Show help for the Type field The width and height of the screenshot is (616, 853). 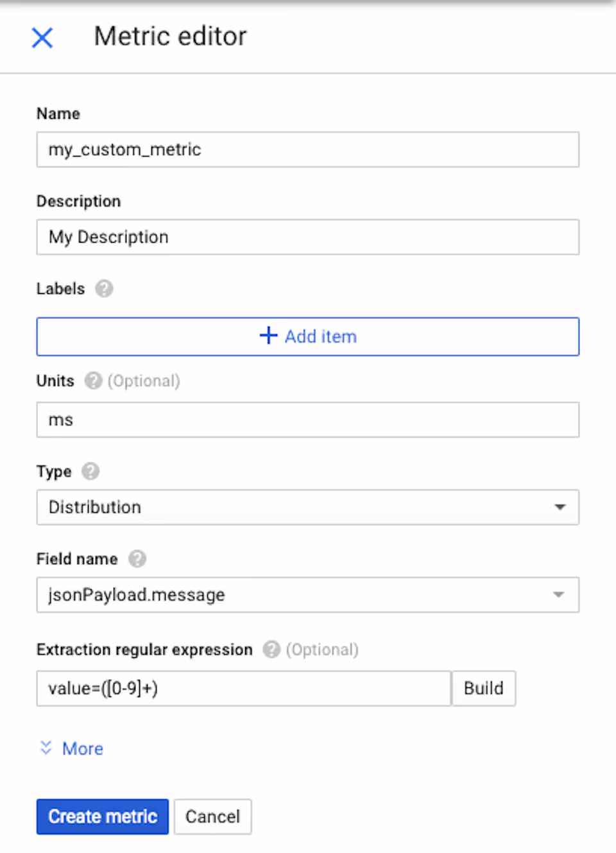click(x=90, y=471)
